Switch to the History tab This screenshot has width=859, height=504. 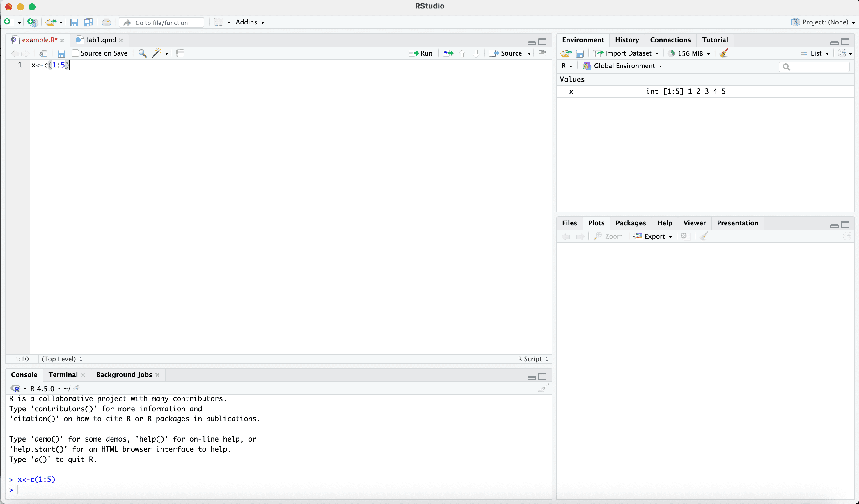point(626,40)
